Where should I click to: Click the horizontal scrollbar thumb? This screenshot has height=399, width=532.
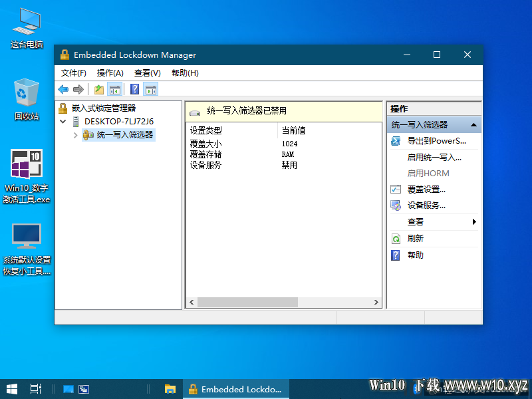click(247, 302)
